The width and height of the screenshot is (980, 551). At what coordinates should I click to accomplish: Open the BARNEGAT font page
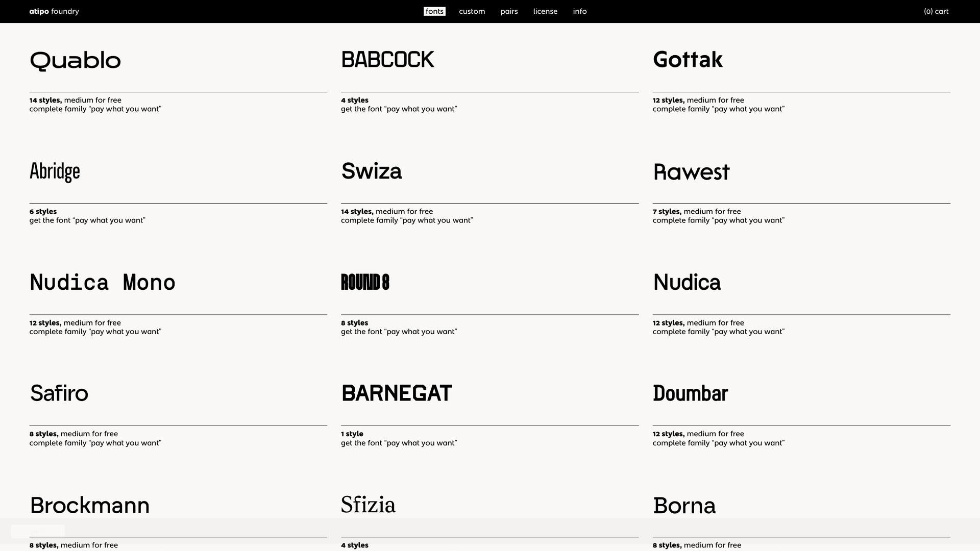tap(397, 393)
